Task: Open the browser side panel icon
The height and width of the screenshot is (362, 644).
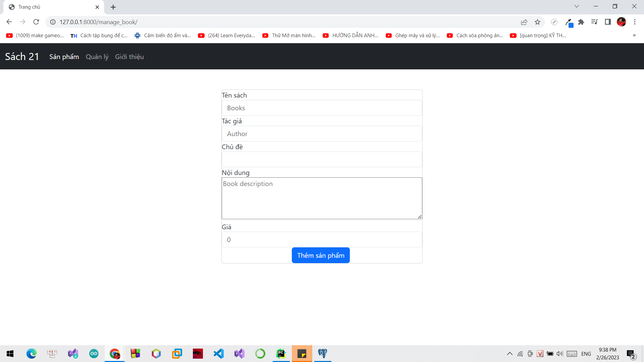Action: pos(608,22)
